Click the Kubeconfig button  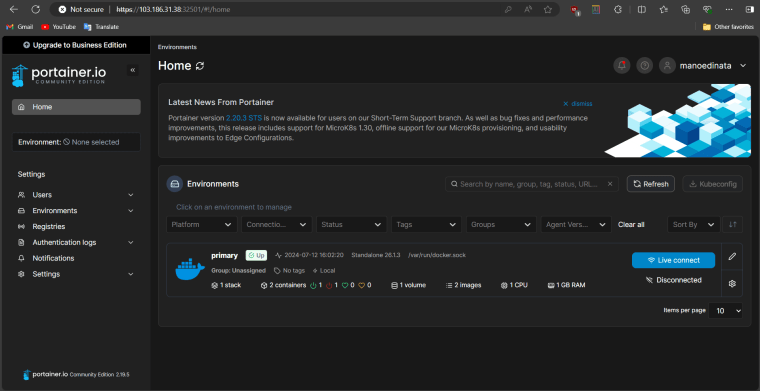pos(712,184)
